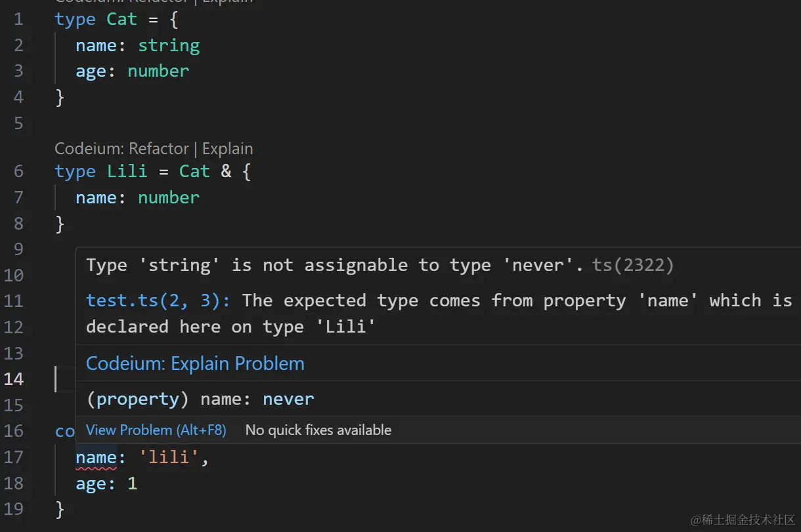The width and height of the screenshot is (801, 532).
Task: Click line number 19 in the gutter
Action: coord(14,509)
